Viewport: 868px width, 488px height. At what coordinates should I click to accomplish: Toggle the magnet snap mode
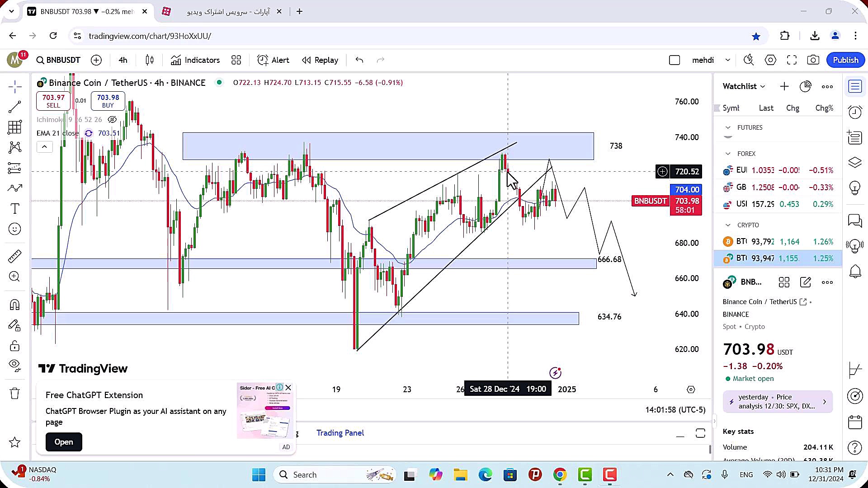[14, 305]
